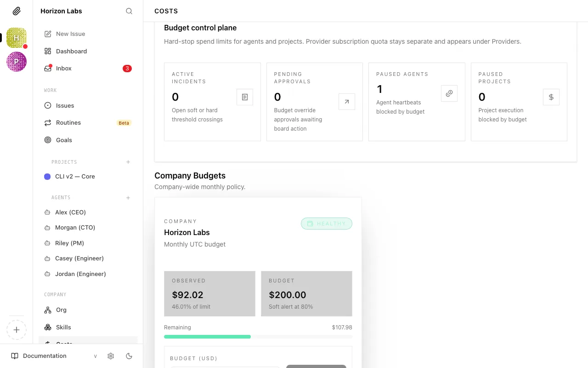Click CLI v2 — Core color dot
The width and height of the screenshot is (588, 368).
click(x=47, y=177)
